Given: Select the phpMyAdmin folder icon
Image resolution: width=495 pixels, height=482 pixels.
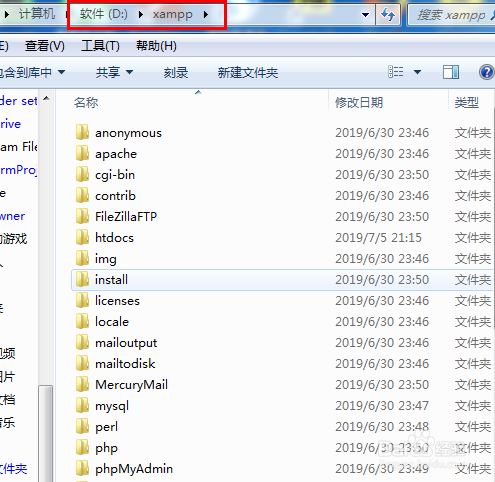Looking at the screenshot, I should 82,469.
